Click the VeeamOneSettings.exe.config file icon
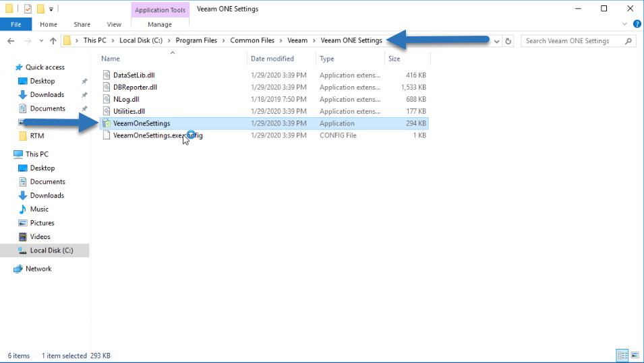The width and height of the screenshot is (644, 363). coord(107,135)
